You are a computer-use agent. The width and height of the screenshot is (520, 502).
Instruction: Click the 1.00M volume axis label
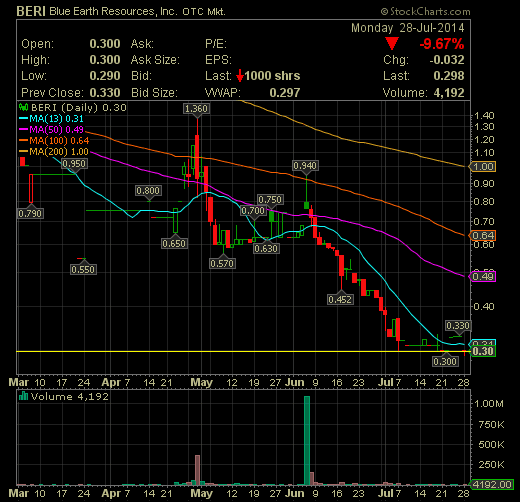(x=489, y=404)
